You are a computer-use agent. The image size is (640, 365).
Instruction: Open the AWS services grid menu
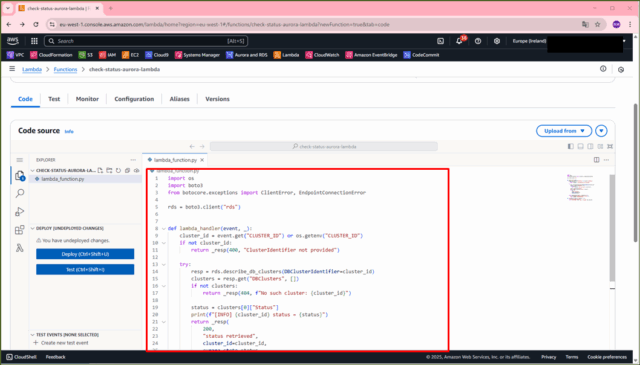[x=34, y=41]
